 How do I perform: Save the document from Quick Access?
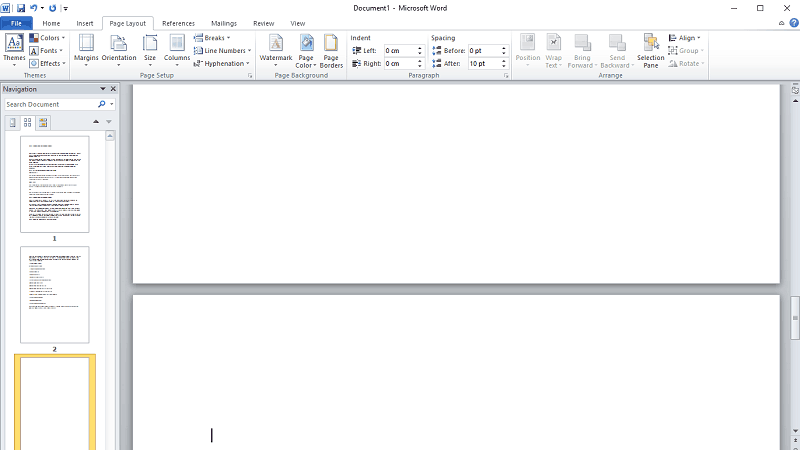(x=21, y=8)
